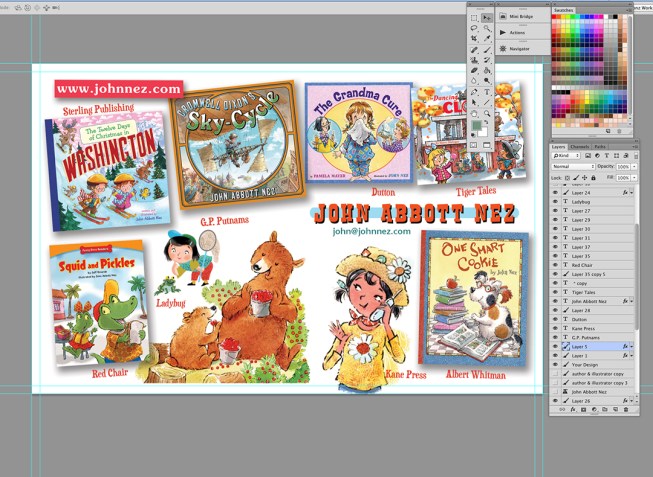This screenshot has width=653, height=477.
Task: Switch to the Paths tab
Action: click(x=600, y=147)
